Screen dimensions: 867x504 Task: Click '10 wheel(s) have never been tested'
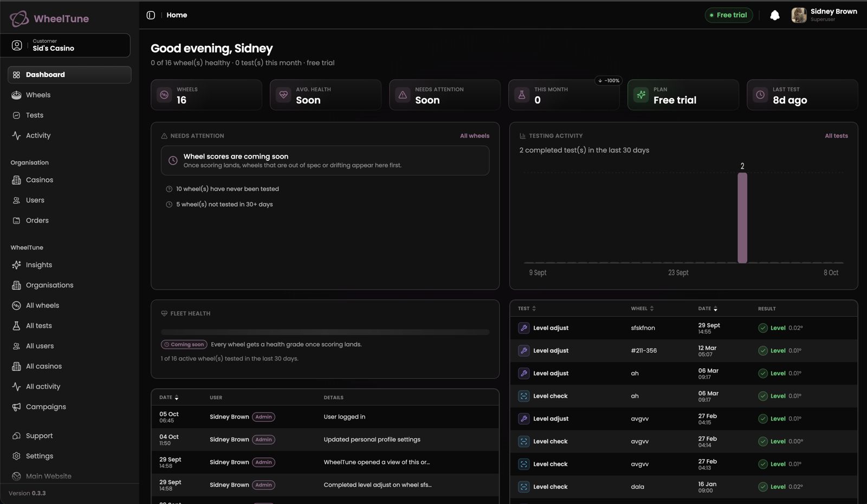[x=227, y=189]
